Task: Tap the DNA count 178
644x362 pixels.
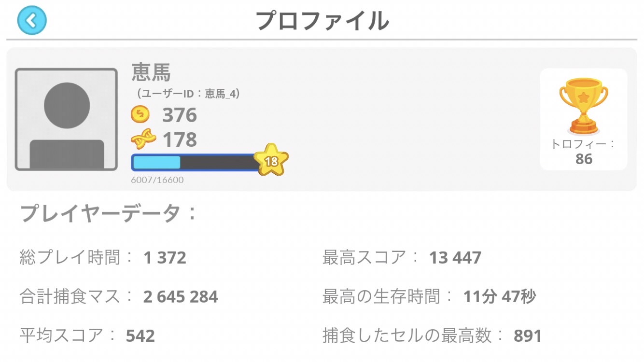Action: click(x=180, y=140)
